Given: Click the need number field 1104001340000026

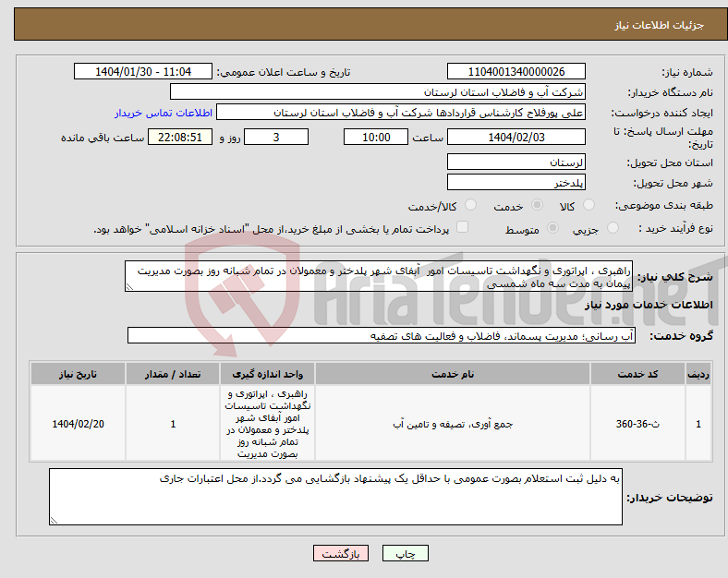Looking at the screenshot, I should 516,71.
